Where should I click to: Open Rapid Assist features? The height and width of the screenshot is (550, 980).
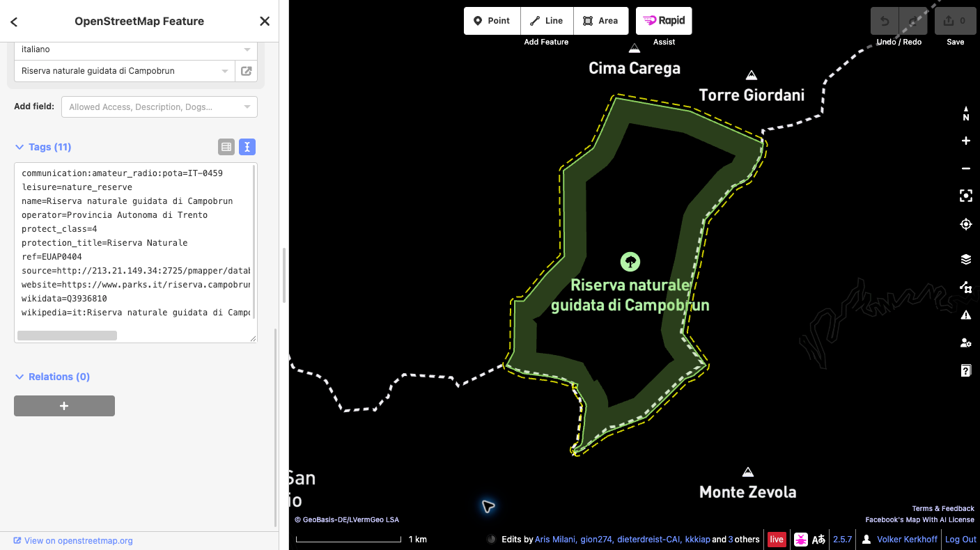pos(664,21)
